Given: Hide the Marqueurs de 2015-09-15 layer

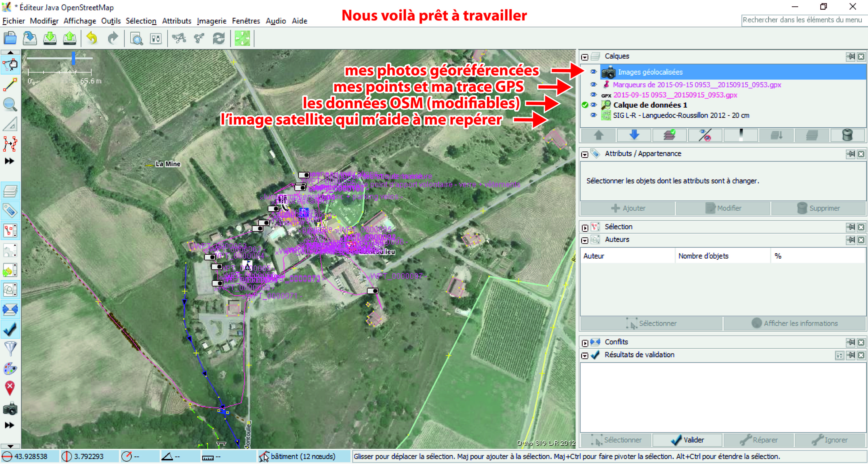Looking at the screenshot, I should click(593, 85).
